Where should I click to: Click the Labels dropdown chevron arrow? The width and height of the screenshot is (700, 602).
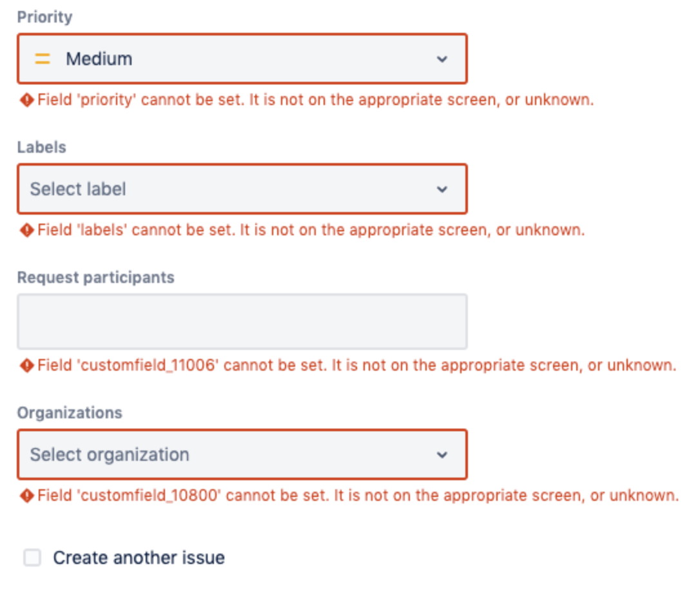pyautogui.click(x=442, y=189)
